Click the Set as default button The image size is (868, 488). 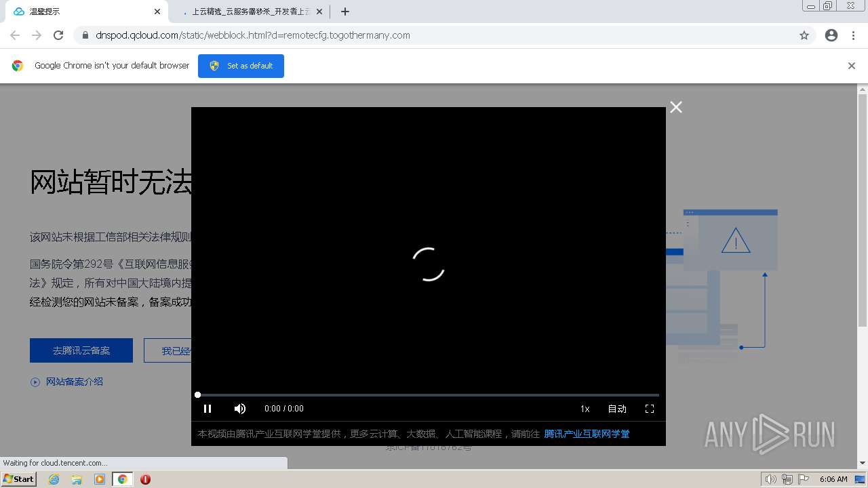pos(241,66)
